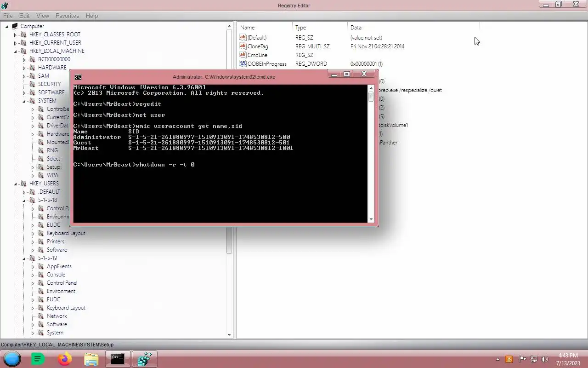This screenshot has height=368, width=588.
Task: Select the Printers key folder icon
Action: (41, 241)
